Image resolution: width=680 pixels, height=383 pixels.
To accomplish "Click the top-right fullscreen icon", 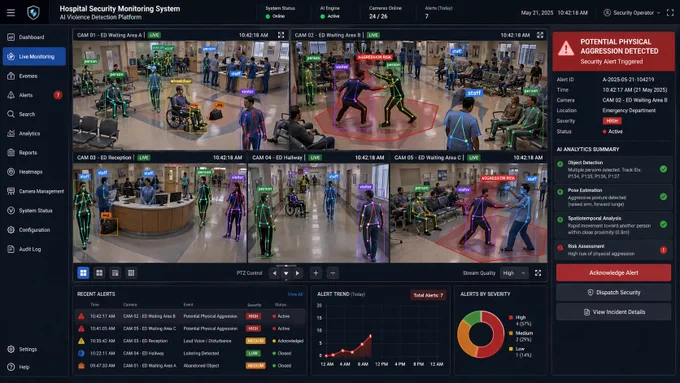I will pyautogui.click(x=670, y=13).
